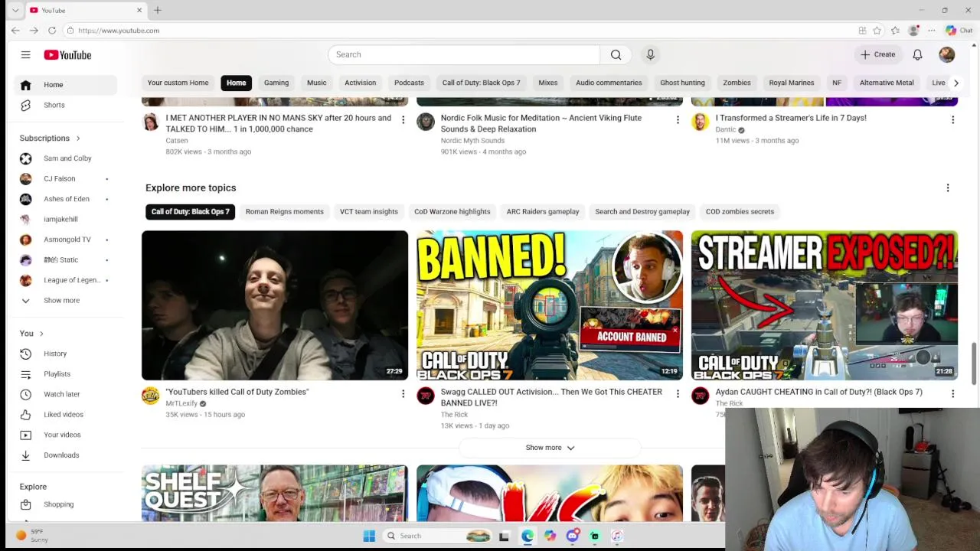Image resolution: width=980 pixels, height=551 pixels.
Task: Open options for YouTubers killed Zombies video
Action: [x=403, y=394]
